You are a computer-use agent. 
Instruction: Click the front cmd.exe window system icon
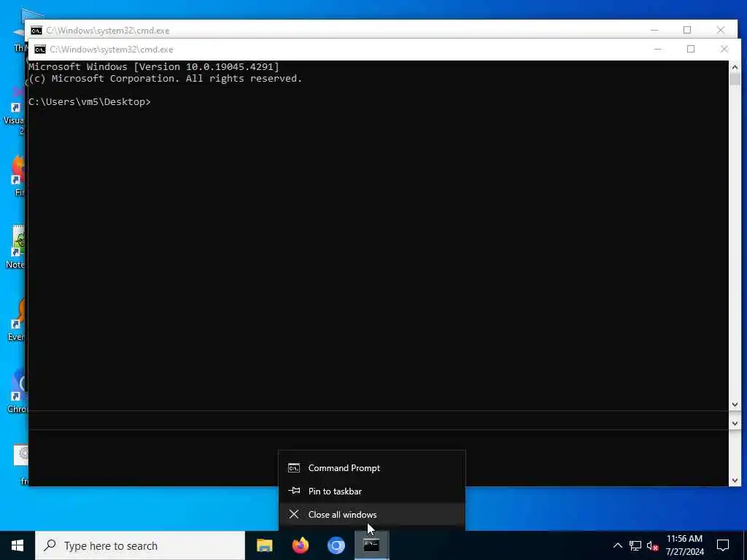coord(40,50)
